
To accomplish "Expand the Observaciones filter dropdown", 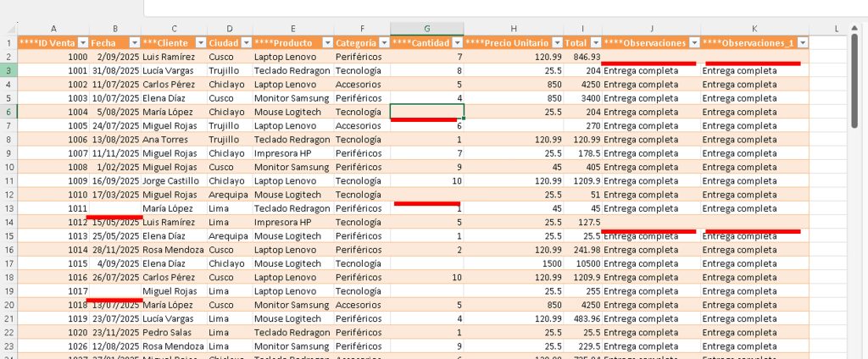I will coord(694,43).
